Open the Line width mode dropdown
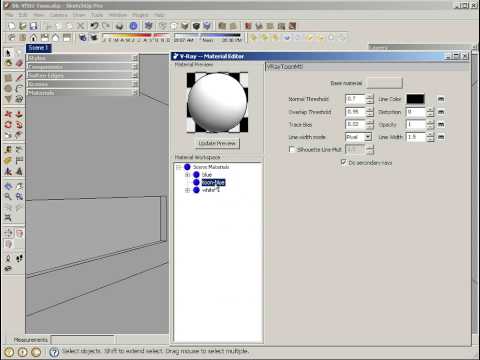This screenshot has height=360, width=480. tap(367, 137)
